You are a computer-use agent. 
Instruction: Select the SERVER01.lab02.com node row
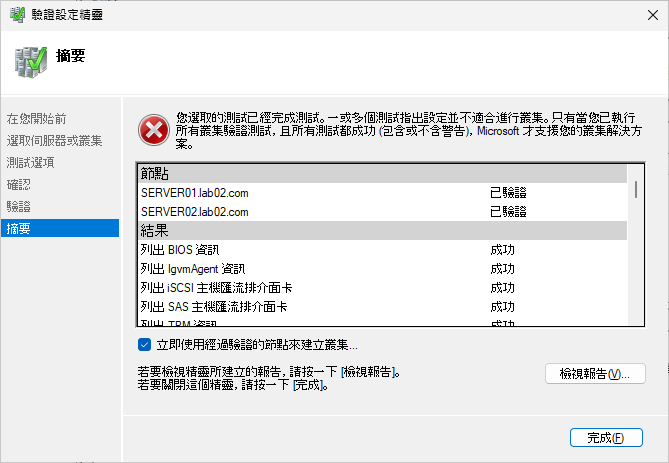coord(383,193)
